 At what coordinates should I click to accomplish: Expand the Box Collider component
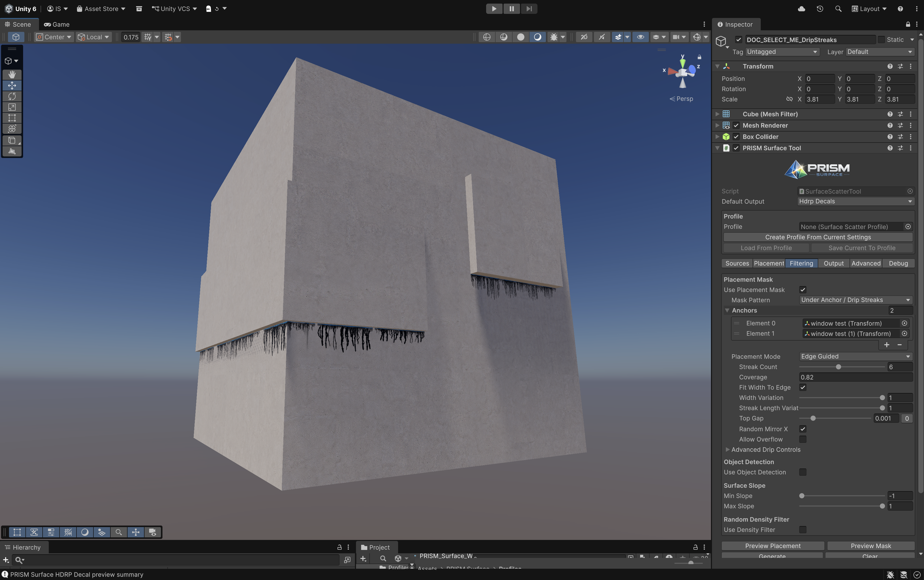point(717,137)
